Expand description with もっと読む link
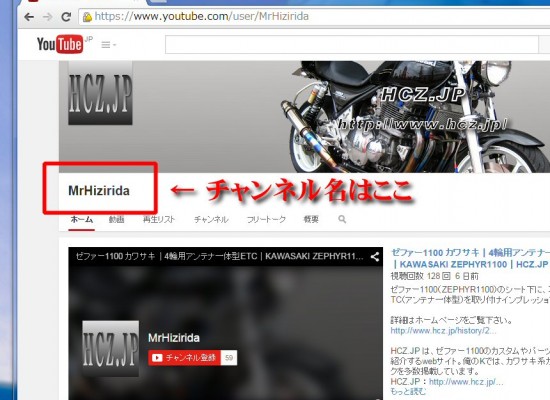Viewport: 550px width, 400px height. pos(408,392)
